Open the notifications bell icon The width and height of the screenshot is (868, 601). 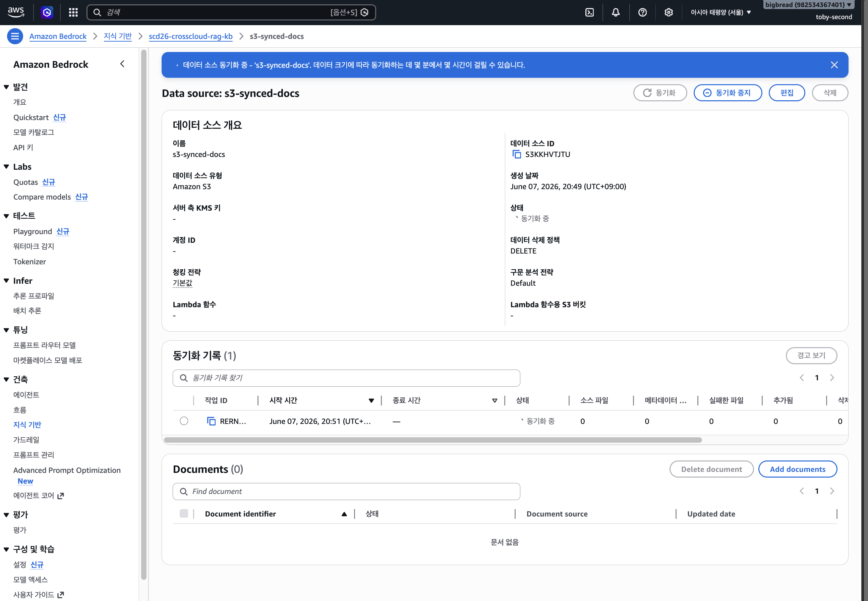coord(616,12)
